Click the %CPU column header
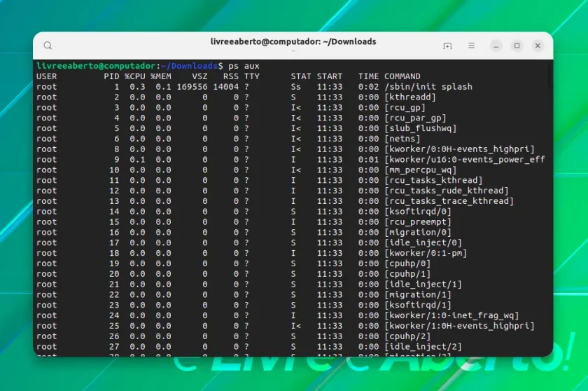 (134, 76)
